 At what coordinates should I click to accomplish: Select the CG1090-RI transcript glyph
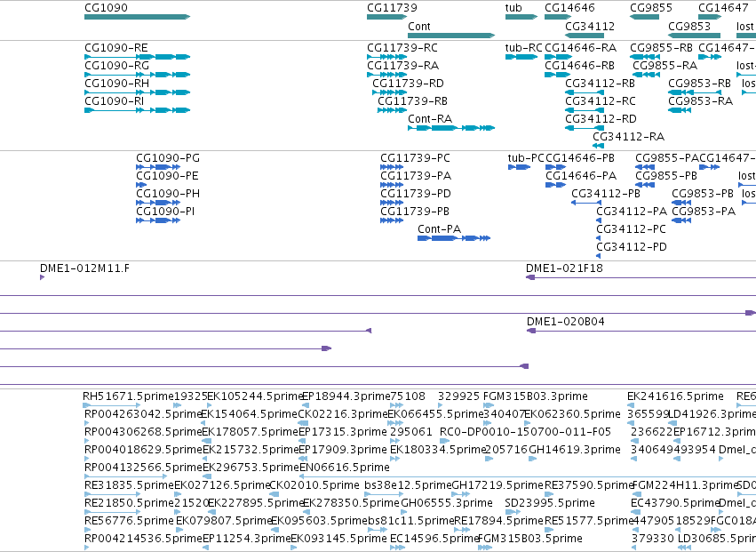[138, 110]
